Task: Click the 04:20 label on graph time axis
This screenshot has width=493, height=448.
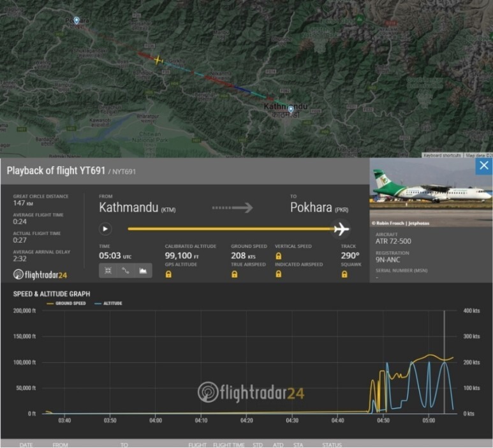Action: pyautogui.click(x=246, y=421)
